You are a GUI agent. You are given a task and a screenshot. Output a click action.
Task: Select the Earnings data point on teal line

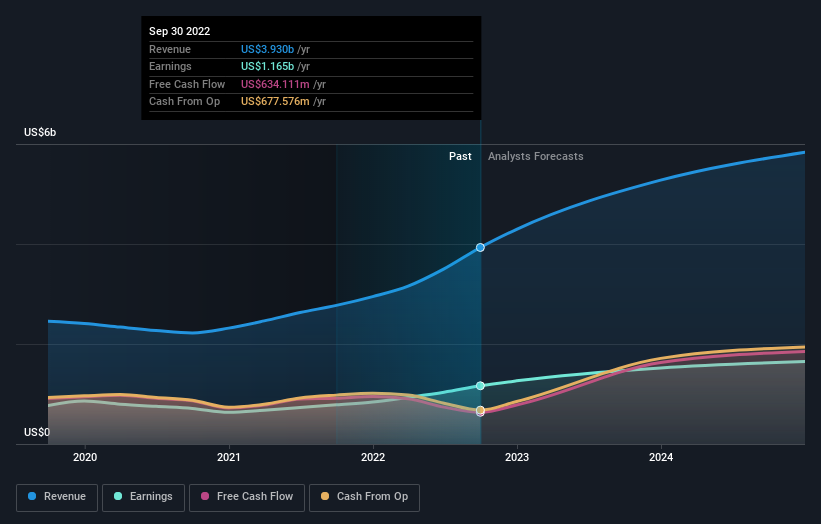pyautogui.click(x=480, y=386)
